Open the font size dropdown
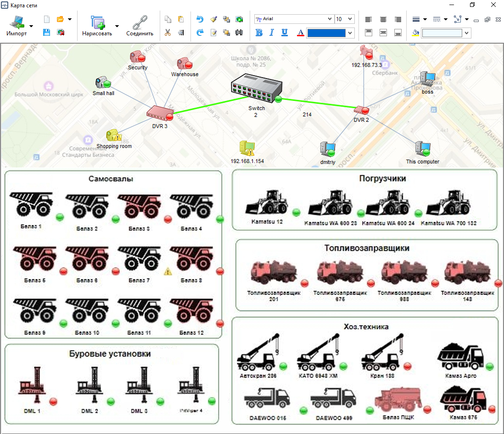 tap(351, 19)
